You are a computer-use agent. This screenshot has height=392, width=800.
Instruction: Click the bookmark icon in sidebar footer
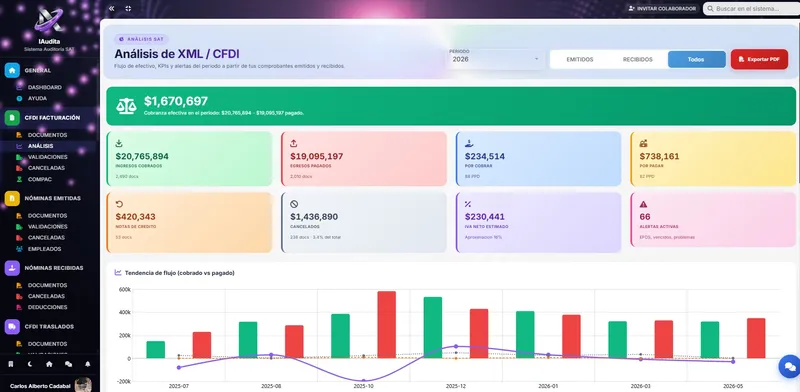click(x=11, y=364)
